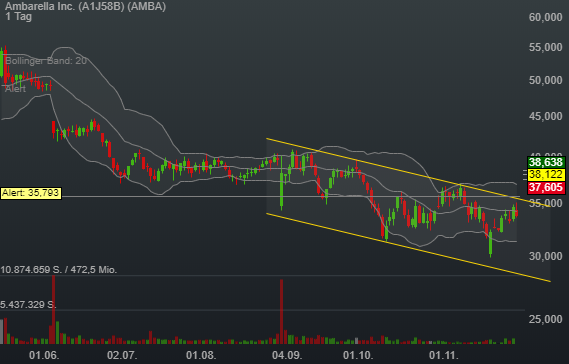The width and height of the screenshot is (569, 364).
Task: Select the 35,000 price axis label
Action: [546, 203]
